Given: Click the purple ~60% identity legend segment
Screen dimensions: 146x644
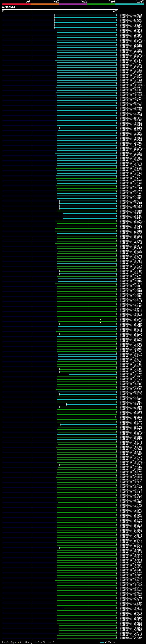Looking at the screenshot, I should [73, 4].
